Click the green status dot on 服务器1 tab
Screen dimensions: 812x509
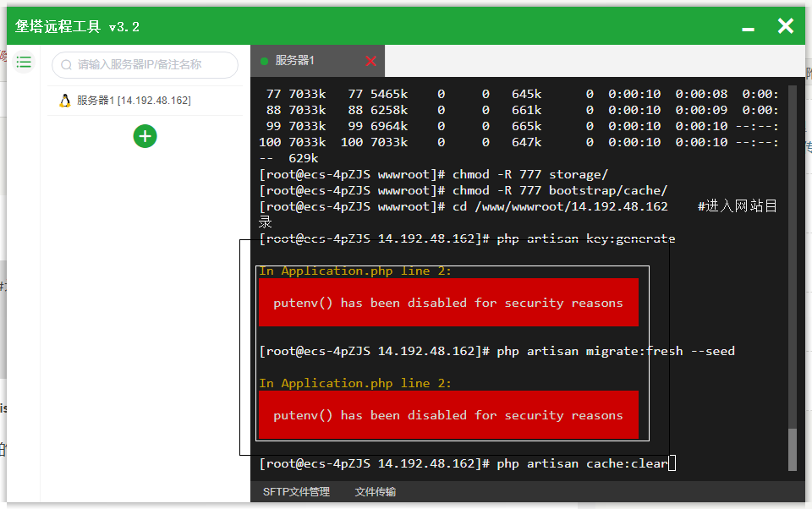point(264,61)
